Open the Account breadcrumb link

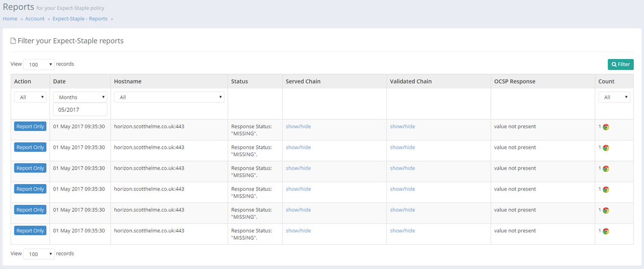pyautogui.click(x=35, y=19)
